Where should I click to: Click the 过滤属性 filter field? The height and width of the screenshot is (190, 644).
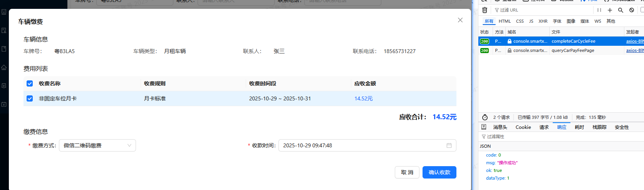tap(561, 137)
